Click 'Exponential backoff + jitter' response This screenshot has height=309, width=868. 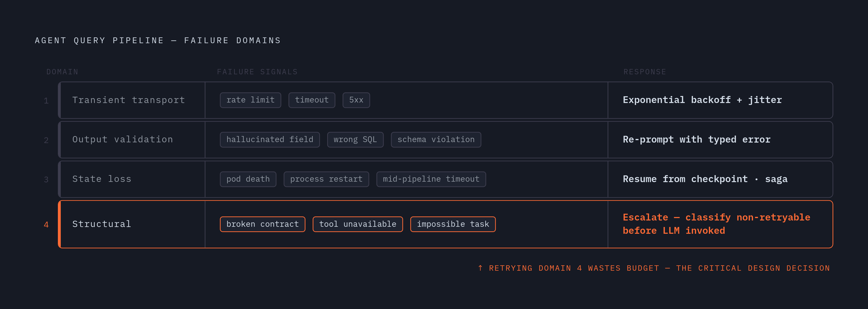[x=702, y=100]
